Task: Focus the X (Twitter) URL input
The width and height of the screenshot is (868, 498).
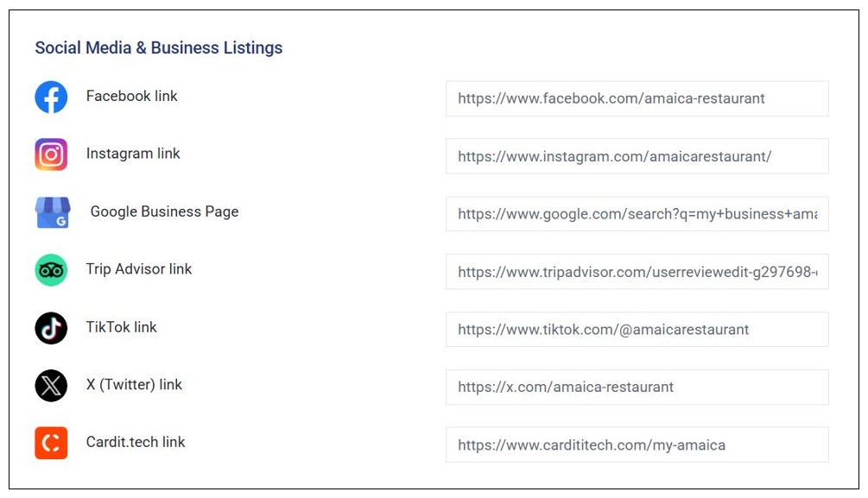Action: pos(637,387)
